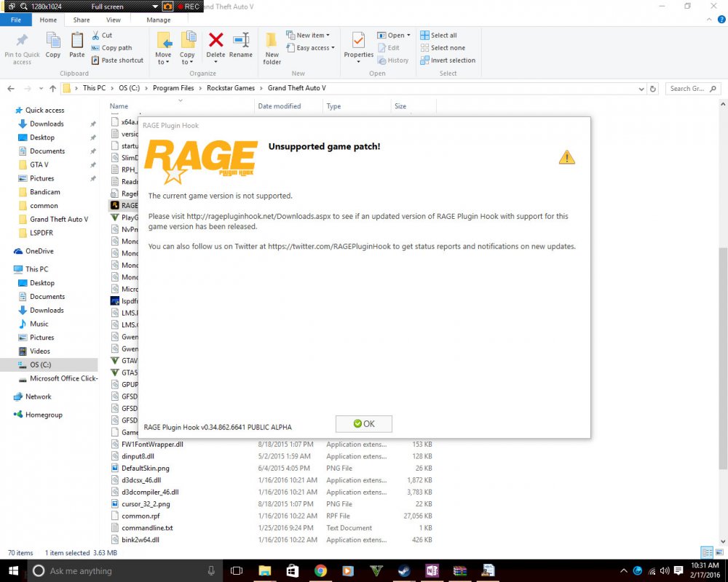Select OneDrive in navigation pane
Image resolution: width=728 pixels, height=582 pixels.
(39, 251)
